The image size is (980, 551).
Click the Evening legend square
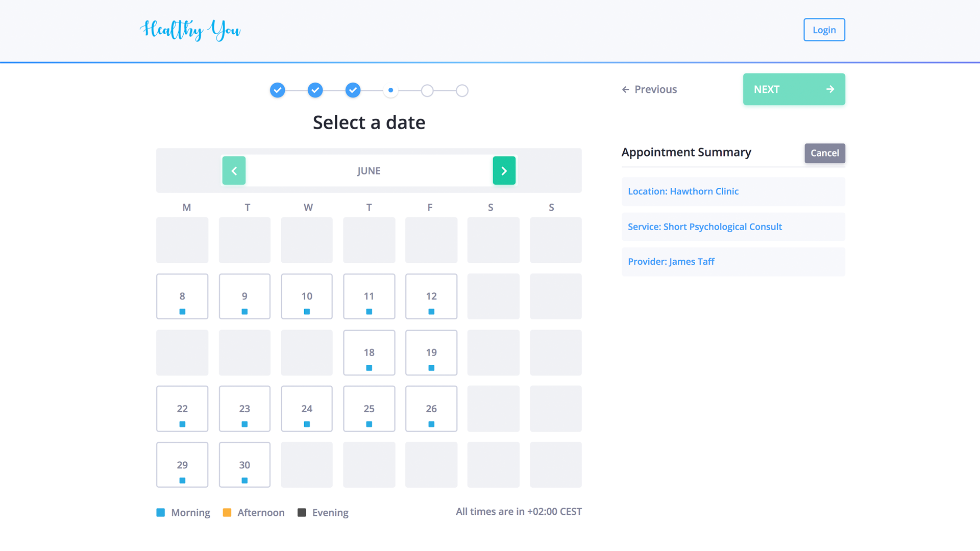pos(301,511)
